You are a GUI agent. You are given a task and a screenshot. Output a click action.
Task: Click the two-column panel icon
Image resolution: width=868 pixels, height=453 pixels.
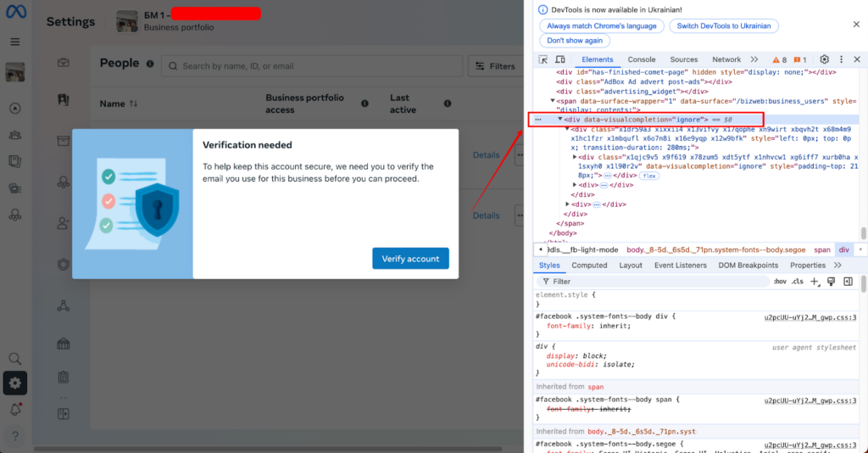pos(64,414)
